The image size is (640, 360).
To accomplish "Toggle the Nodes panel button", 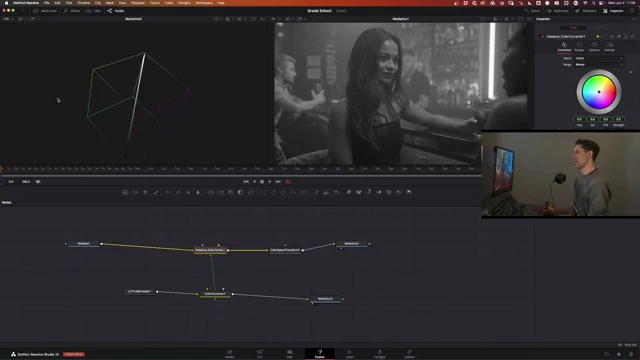I will [x=116, y=11].
